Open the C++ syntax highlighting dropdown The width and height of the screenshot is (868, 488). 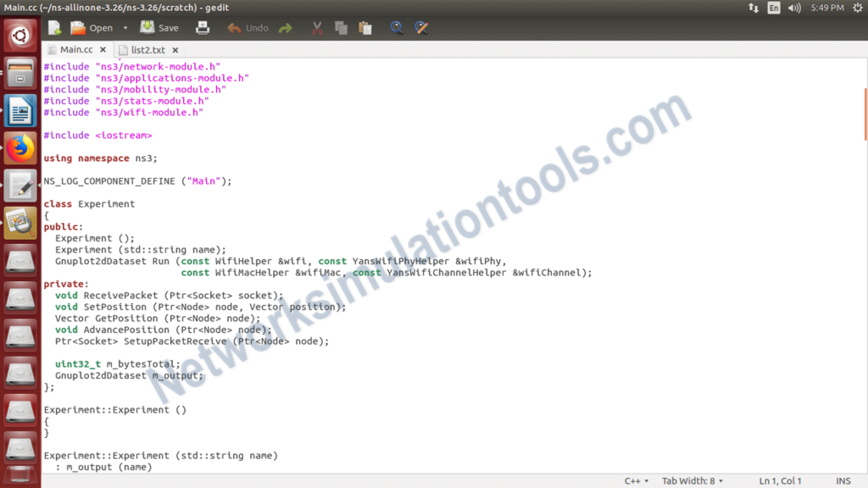coord(636,480)
